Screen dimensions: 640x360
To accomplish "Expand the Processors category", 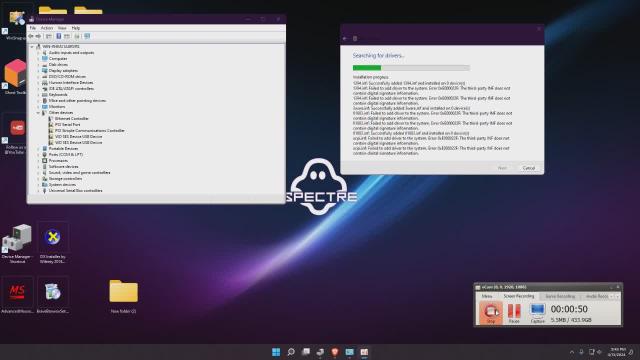I will (x=38, y=160).
